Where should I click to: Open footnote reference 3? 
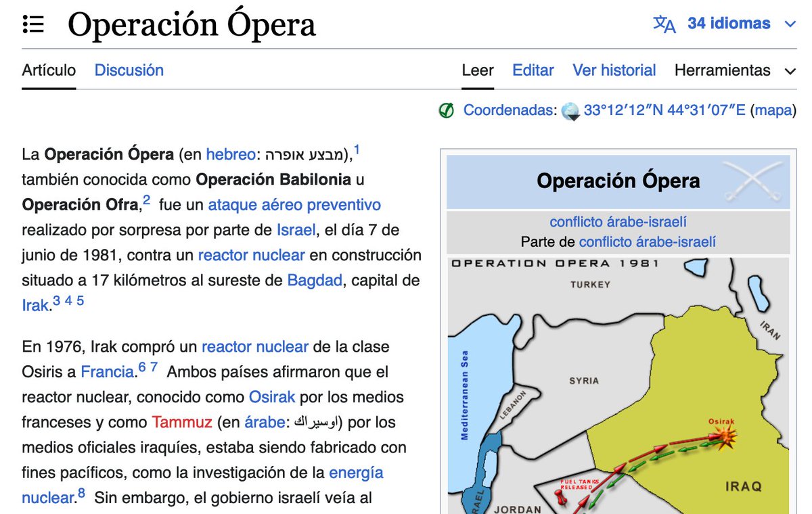tap(56, 301)
